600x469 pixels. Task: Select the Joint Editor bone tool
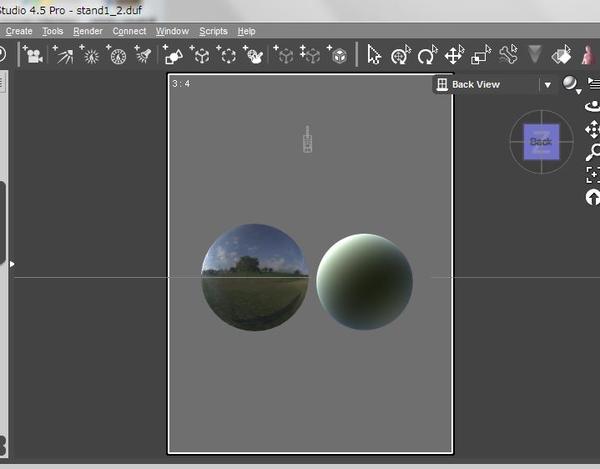(x=508, y=55)
